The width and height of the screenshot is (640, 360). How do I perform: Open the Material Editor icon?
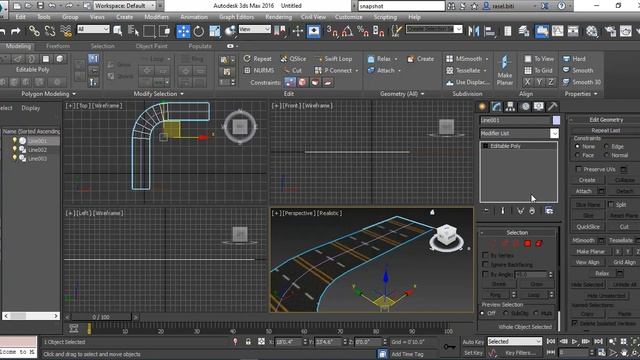592,31
